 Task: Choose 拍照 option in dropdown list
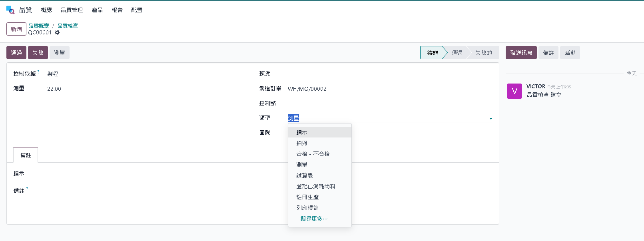click(302, 143)
